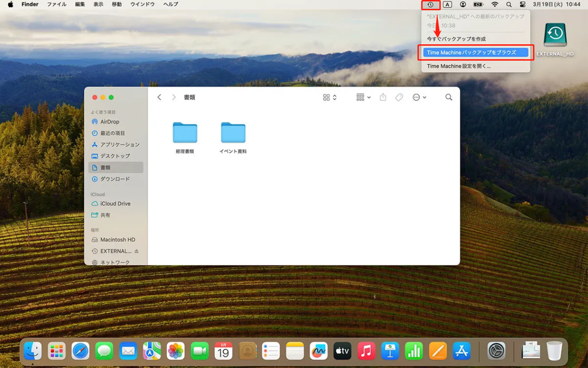Click the date and time in menu bar

(557, 5)
